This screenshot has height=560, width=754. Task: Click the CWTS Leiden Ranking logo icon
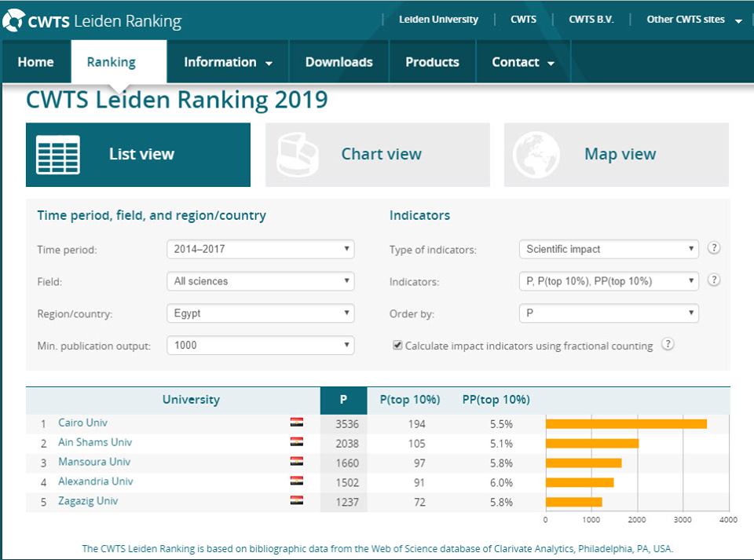[13, 20]
